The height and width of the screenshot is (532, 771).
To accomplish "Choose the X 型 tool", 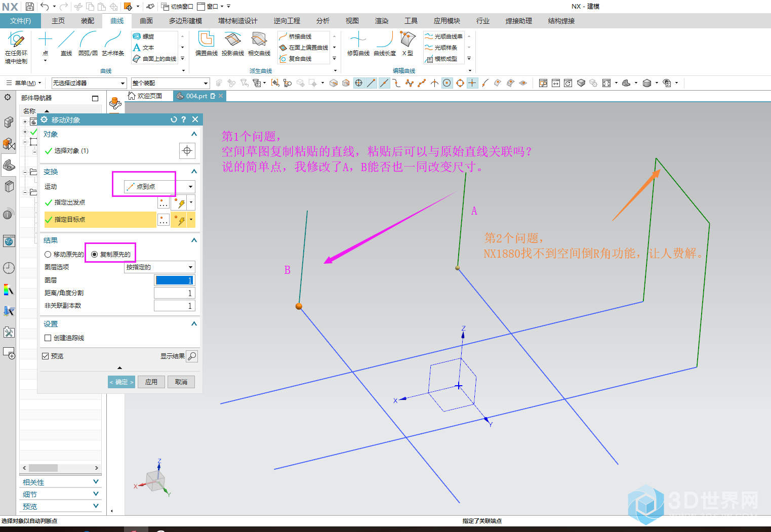I will coord(408,44).
